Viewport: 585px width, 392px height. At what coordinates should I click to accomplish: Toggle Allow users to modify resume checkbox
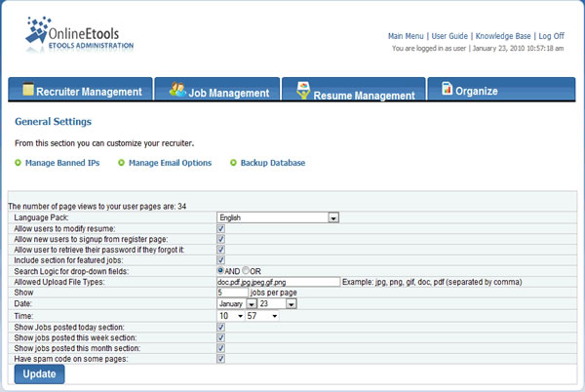[x=221, y=227]
